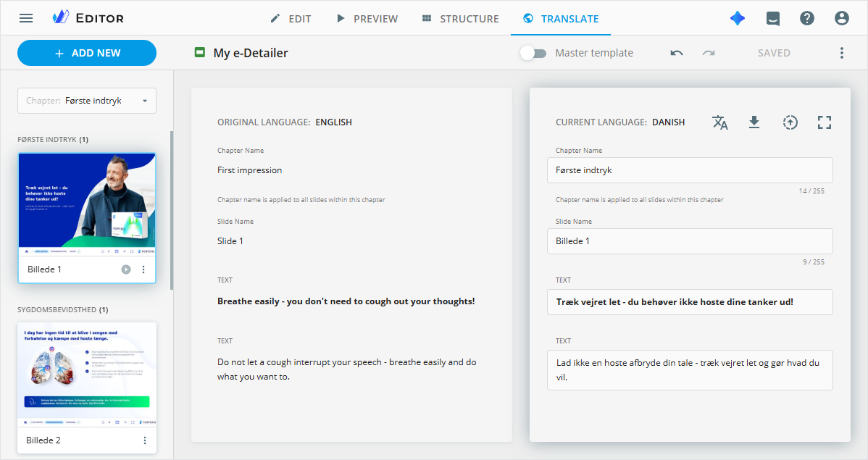The width and height of the screenshot is (868, 460).
Task: Click the My e-Detailer title
Action: click(251, 53)
